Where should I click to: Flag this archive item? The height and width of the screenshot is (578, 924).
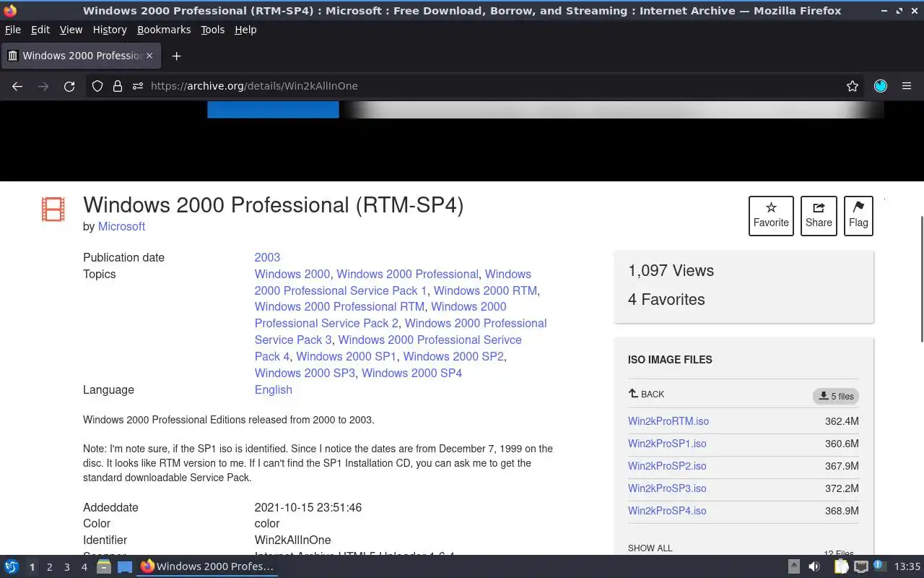tap(858, 215)
